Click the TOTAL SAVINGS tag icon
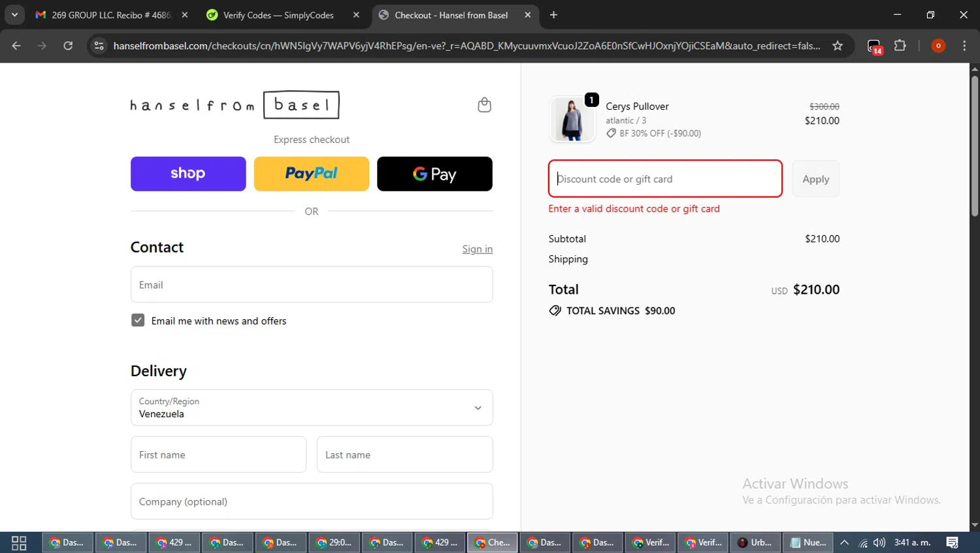 pyautogui.click(x=555, y=311)
